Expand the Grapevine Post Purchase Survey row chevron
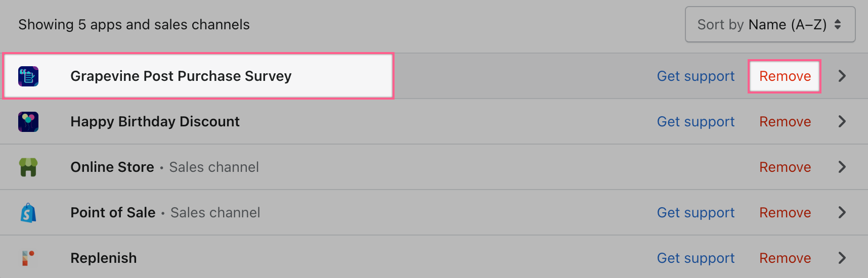Viewport: 868px width, 278px height. tap(842, 76)
